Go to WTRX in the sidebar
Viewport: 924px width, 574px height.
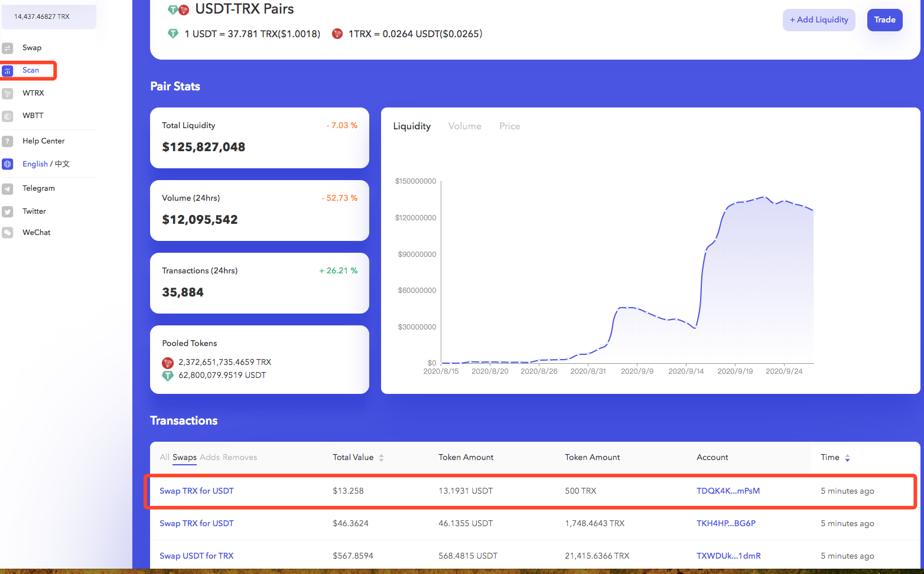33,93
